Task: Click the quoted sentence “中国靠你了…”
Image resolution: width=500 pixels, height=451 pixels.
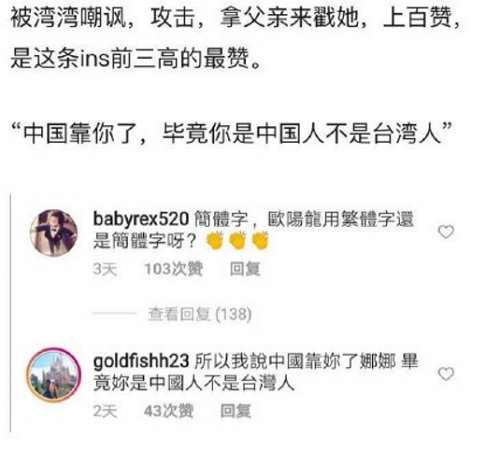Action: coord(231,134)
